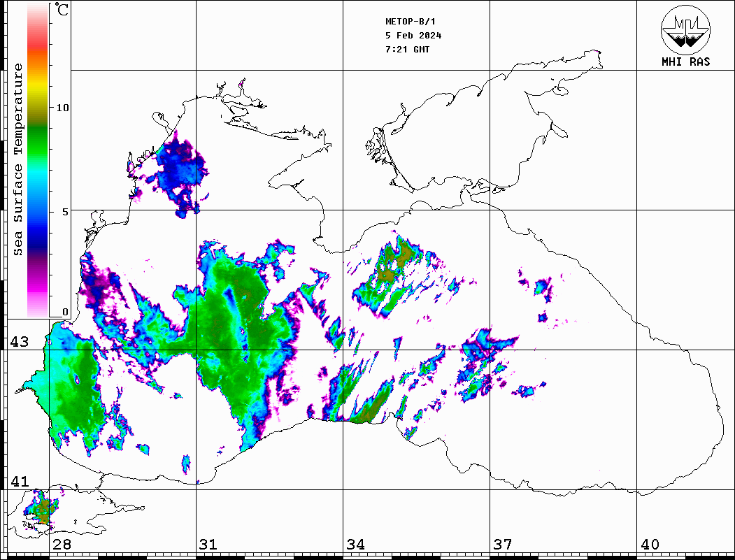Click the '0' tick label on scale
This screenshot has width=735, height=560.
pos(65,312)
